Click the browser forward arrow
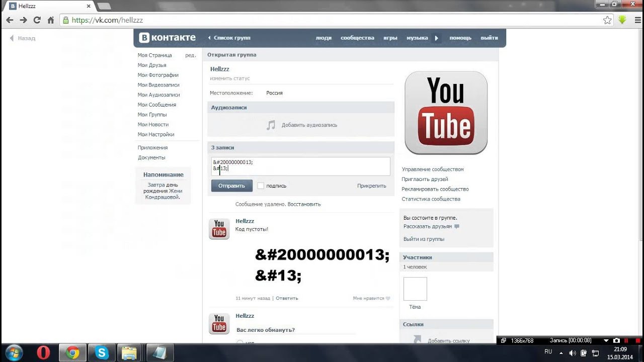Screen dimensions: 644x362 23,20
